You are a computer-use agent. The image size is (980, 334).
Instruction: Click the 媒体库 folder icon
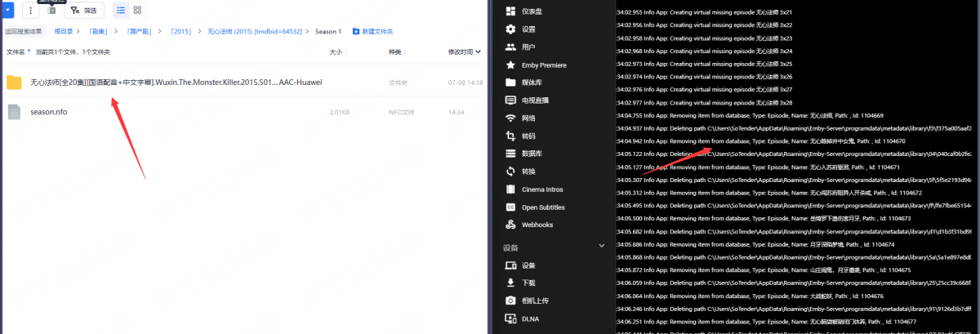click(510, 82)
